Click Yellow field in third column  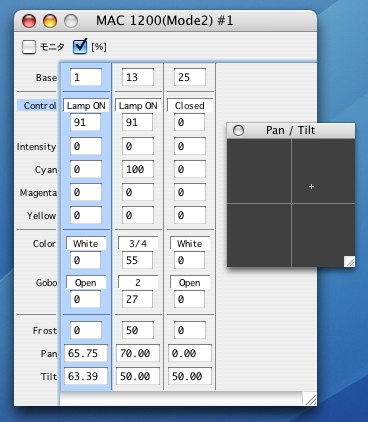click(x=190, y=215)
